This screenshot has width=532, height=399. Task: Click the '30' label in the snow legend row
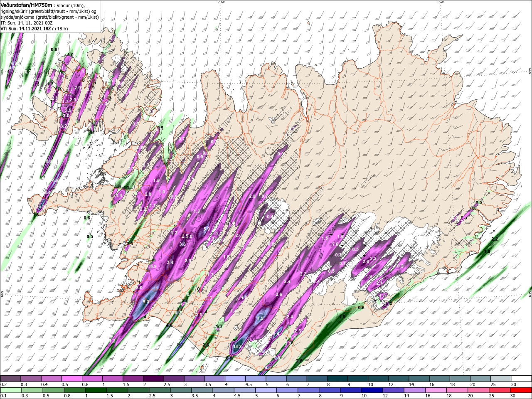tap(514, 384)
